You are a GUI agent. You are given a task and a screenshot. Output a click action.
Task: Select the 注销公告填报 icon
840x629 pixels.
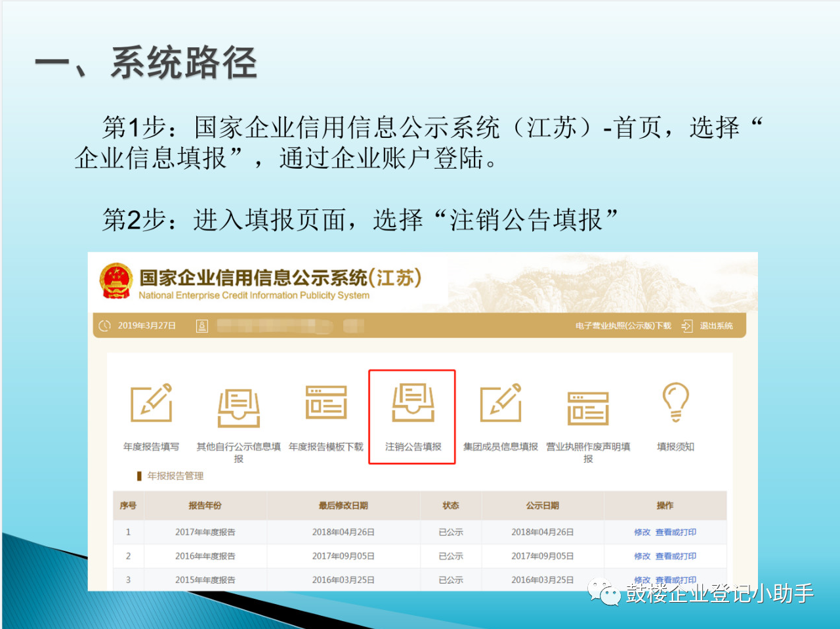click(413, 402)
